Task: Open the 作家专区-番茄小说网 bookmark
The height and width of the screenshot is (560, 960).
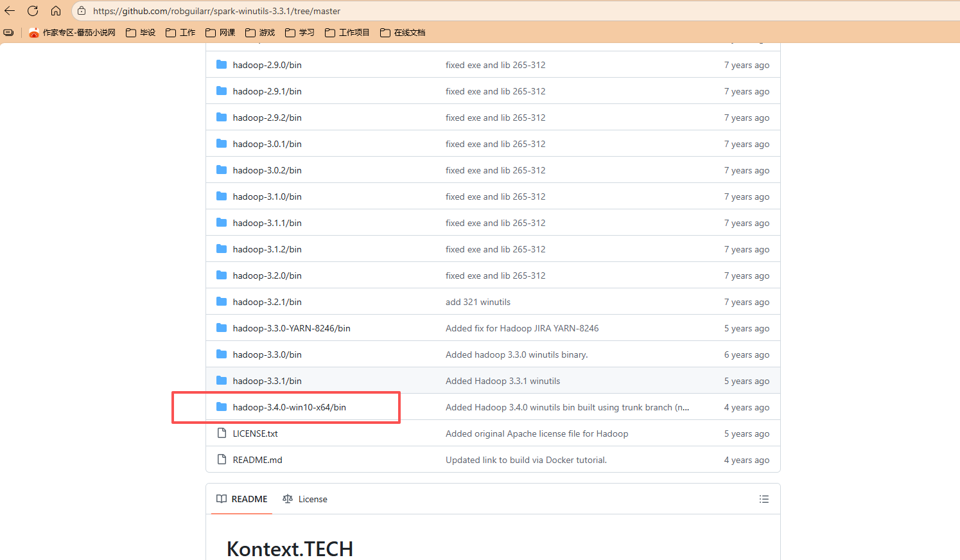Action: (72, 32)
